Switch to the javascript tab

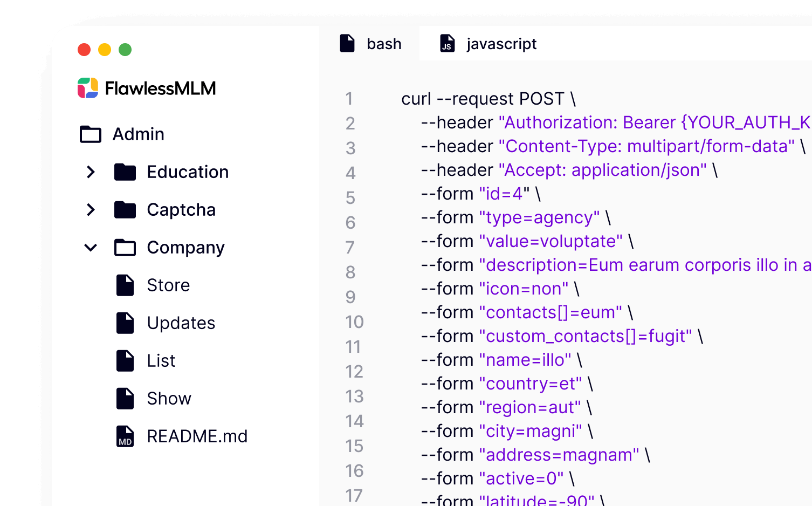pos(501,44)
